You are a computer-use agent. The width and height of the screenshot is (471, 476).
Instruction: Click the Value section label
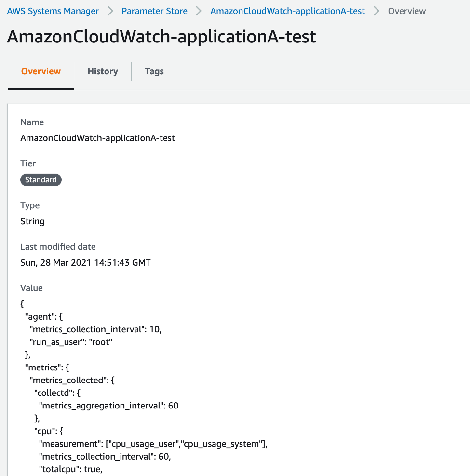tap(31, 288)
